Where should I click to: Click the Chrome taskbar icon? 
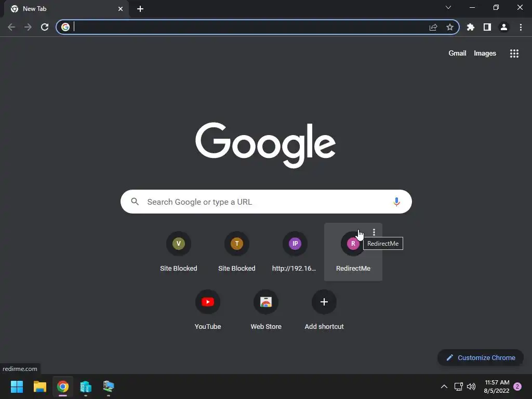pos(63,387)
